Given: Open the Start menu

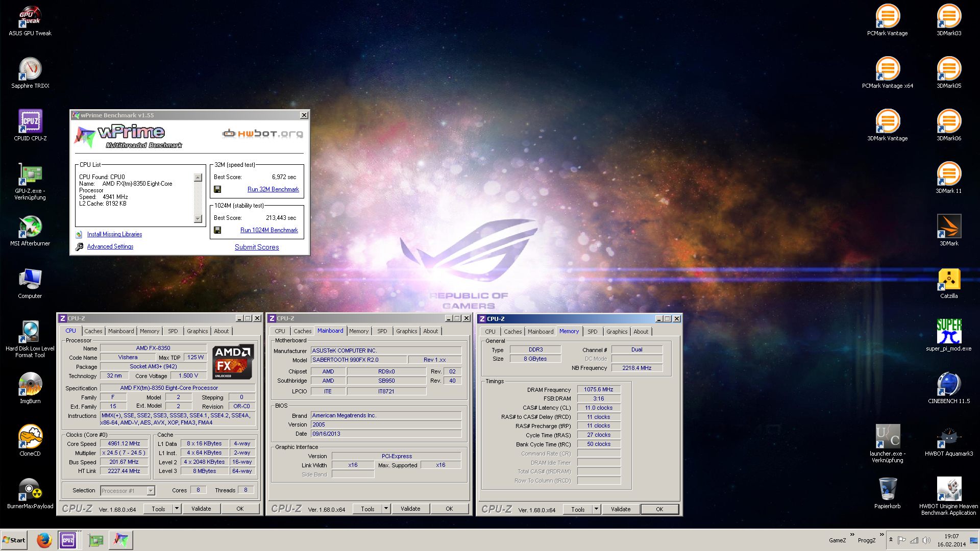Looking at the screenshot, I should point(14,540).
